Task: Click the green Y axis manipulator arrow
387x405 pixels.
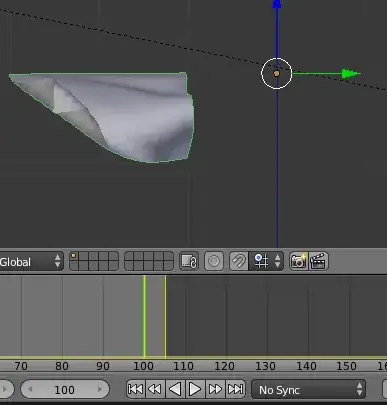Action: point(351,73)
